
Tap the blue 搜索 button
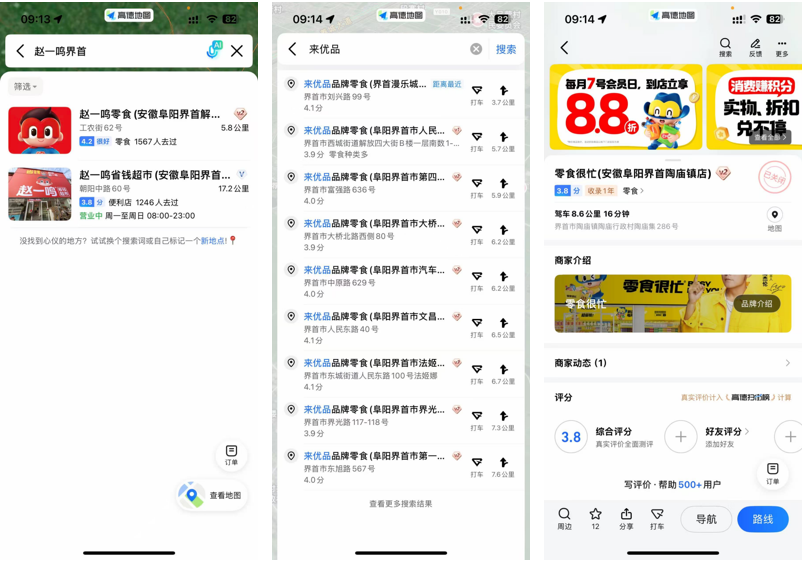click(x=506, y=49)
